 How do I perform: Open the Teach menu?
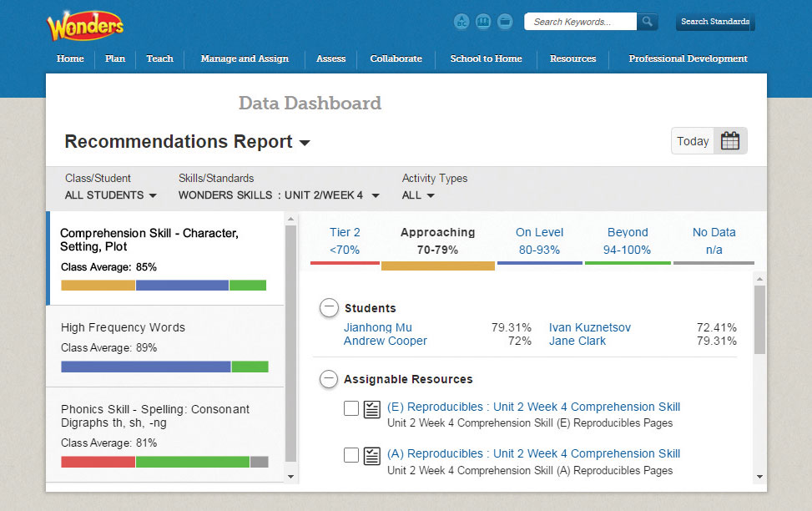click(x=159, y=58)
